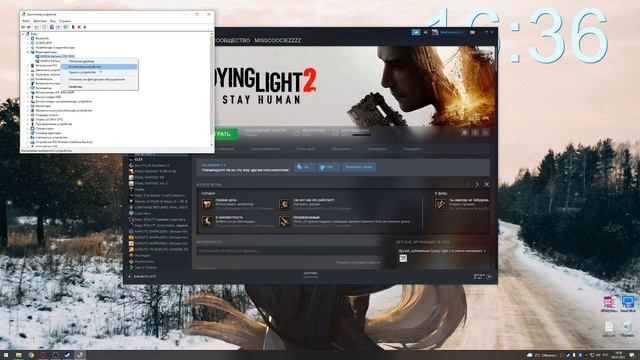Choose Обновить драйвер from context menu

tap(81, 61)
